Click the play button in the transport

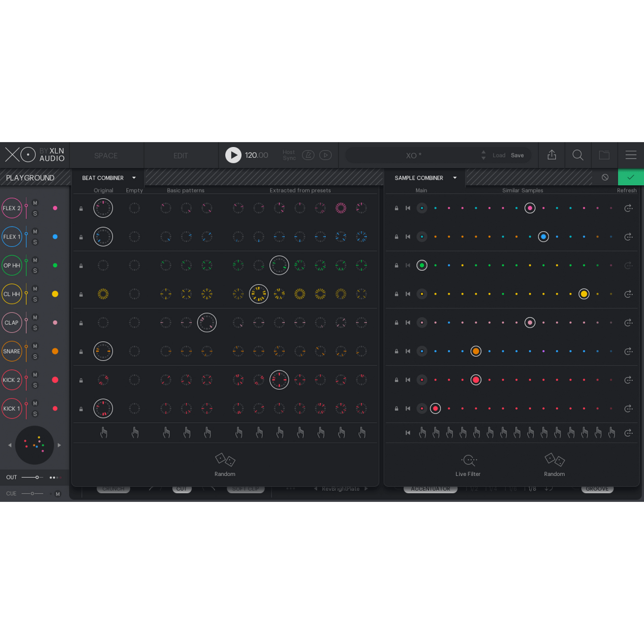coord(233,155)
